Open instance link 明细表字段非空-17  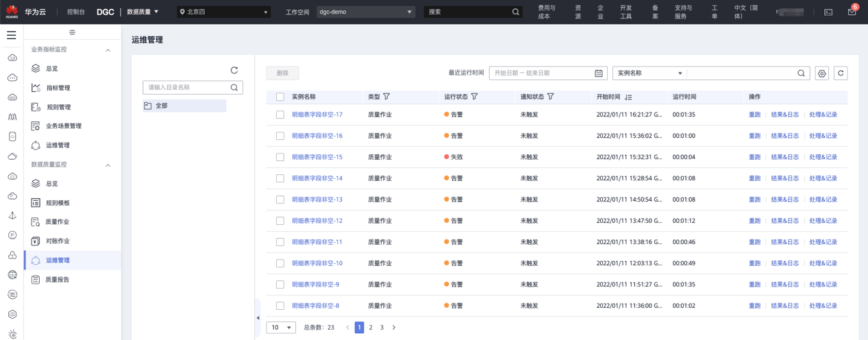click(317, 114)
